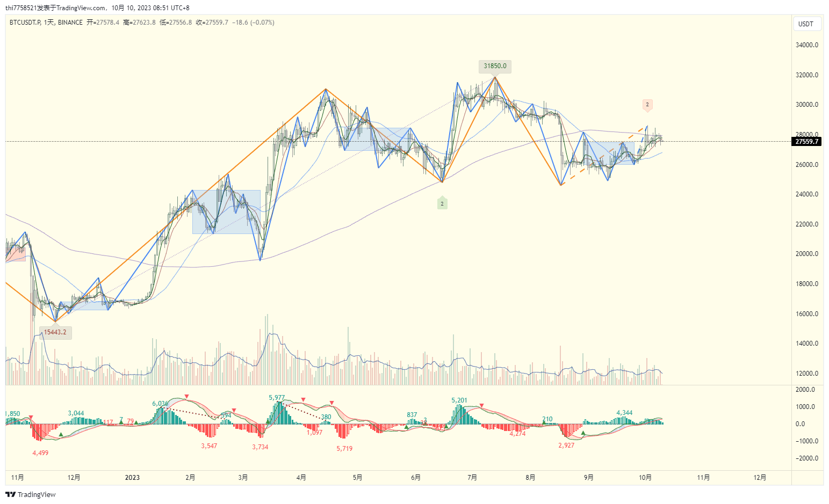Click the 5,719 histogram value label

pos(344,449)
